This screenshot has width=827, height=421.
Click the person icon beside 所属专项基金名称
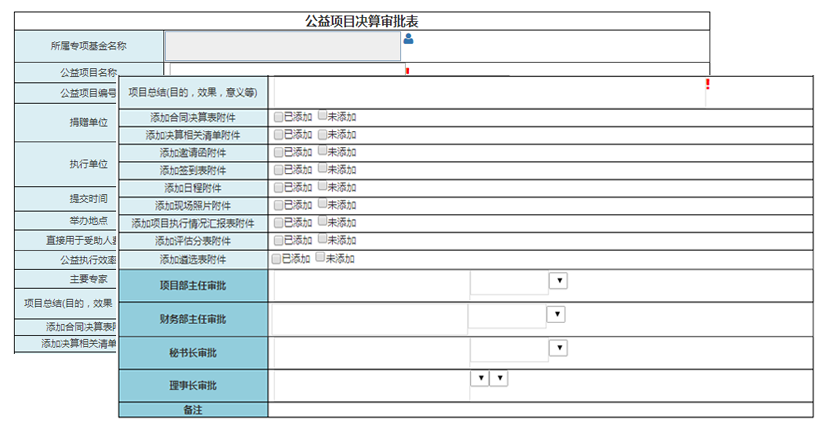point(408,40)
